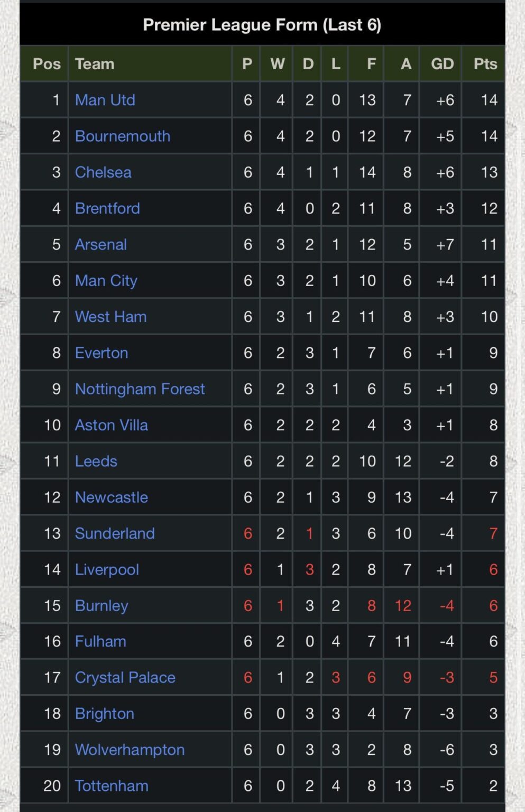Sort the table by the Pts column
The height and width of the screenshot is (812, 525).
pos(484,63)
